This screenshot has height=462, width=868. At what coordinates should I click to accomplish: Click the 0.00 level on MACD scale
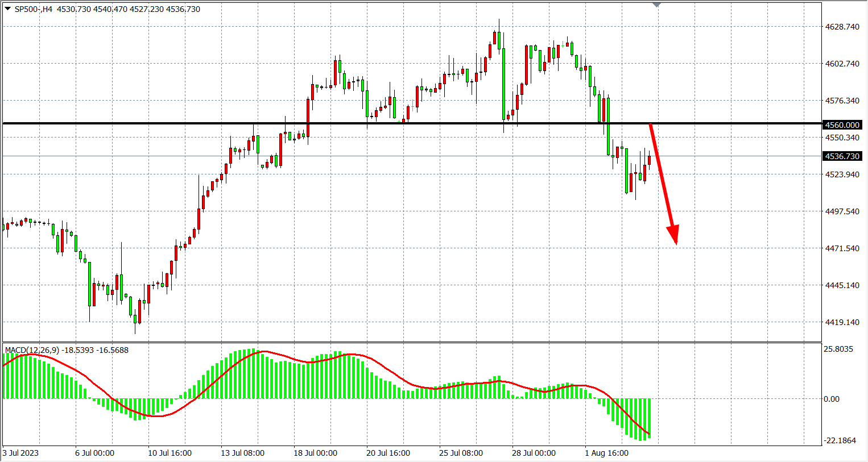point(832,399)
